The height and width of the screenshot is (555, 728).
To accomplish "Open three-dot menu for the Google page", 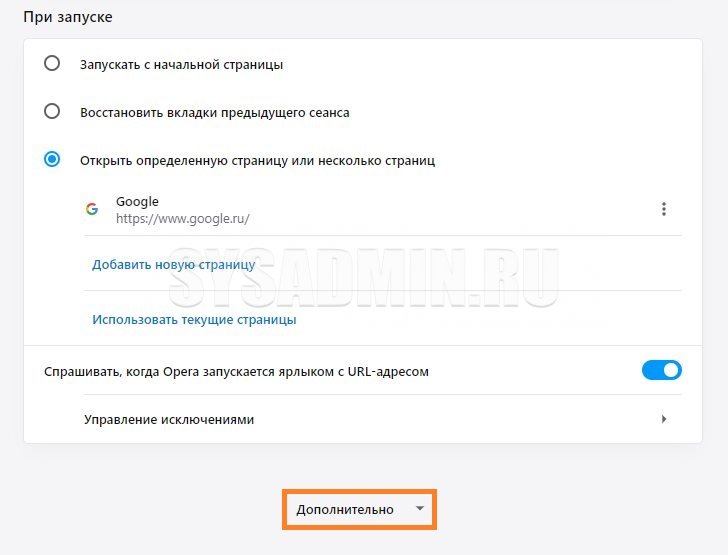I will 663,209.
